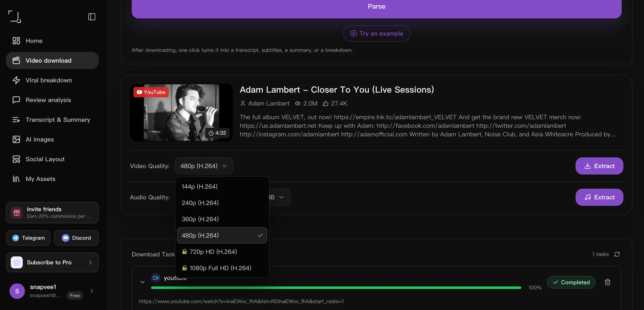Click the Review analysis speech bubble icon
This screenshot has height=310, width=644.
(x=16, y=100)
